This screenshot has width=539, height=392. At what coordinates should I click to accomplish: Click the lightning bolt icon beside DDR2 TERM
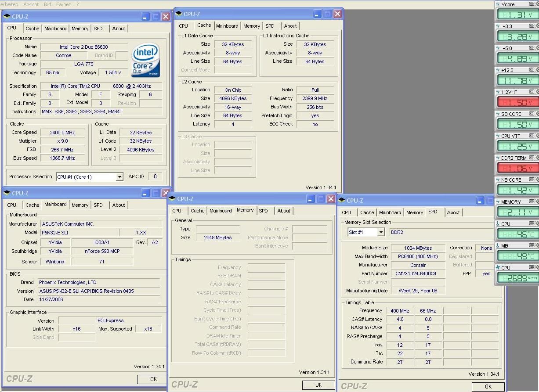coord(498,158)
